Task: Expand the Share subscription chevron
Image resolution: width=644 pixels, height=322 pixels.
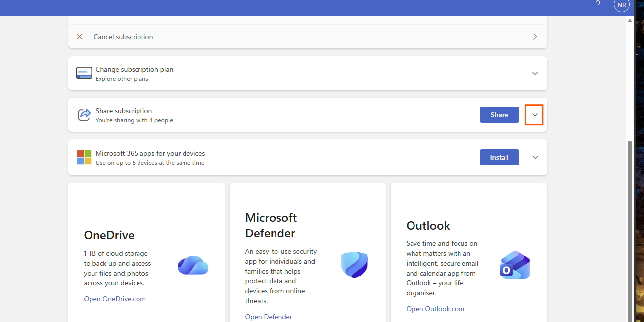Action: (534, 115)
